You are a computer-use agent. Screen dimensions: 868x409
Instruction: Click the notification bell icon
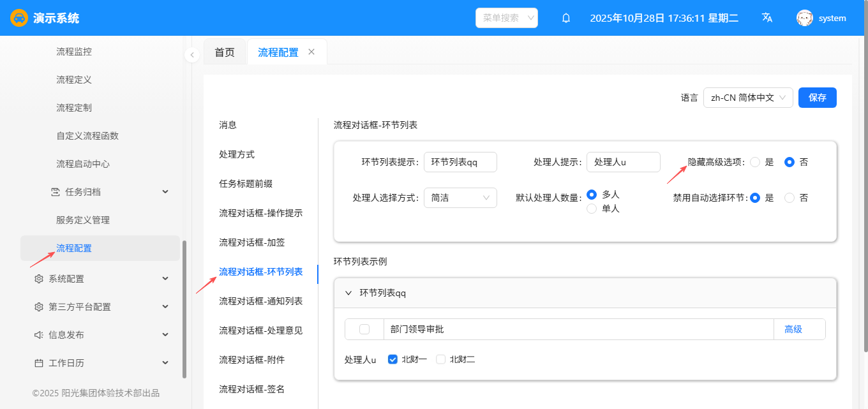[565, 18]
